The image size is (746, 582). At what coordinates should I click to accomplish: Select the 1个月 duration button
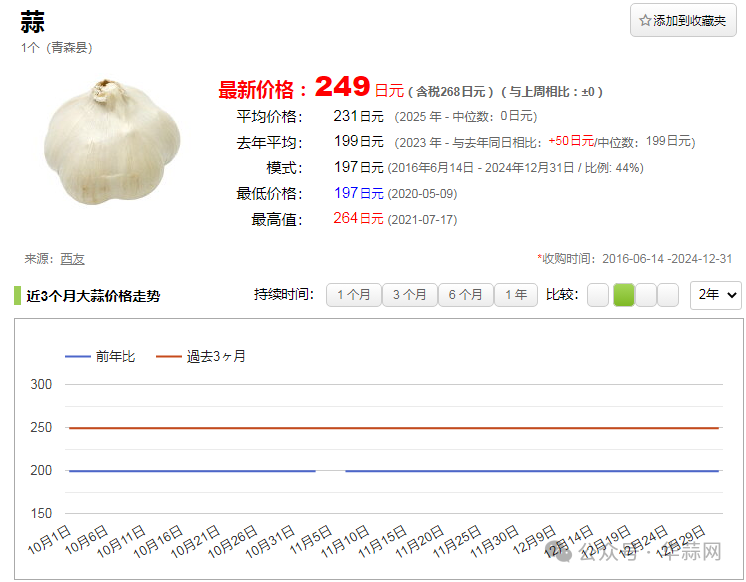click(x=353, y=295)
